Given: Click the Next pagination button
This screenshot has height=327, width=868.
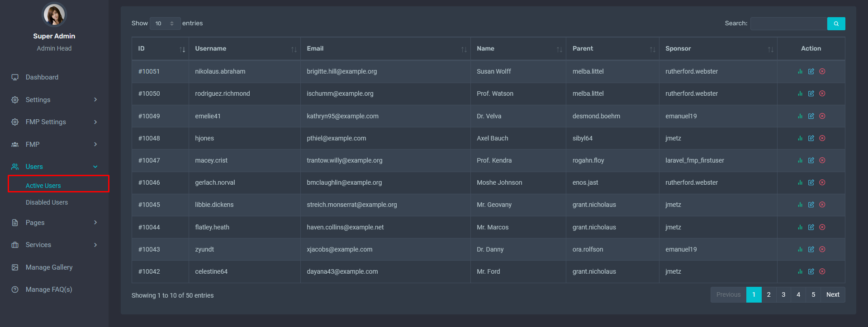Looking at the screenshot, I should (x=832, y=294).
